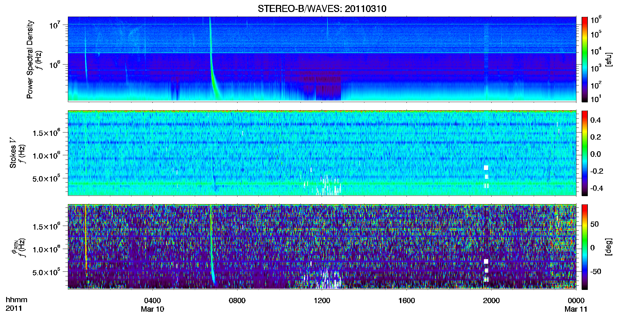Screen dimensions: 644x332
Task: Click the 2011 year label below hhmm
Action: tap(14, 308)
